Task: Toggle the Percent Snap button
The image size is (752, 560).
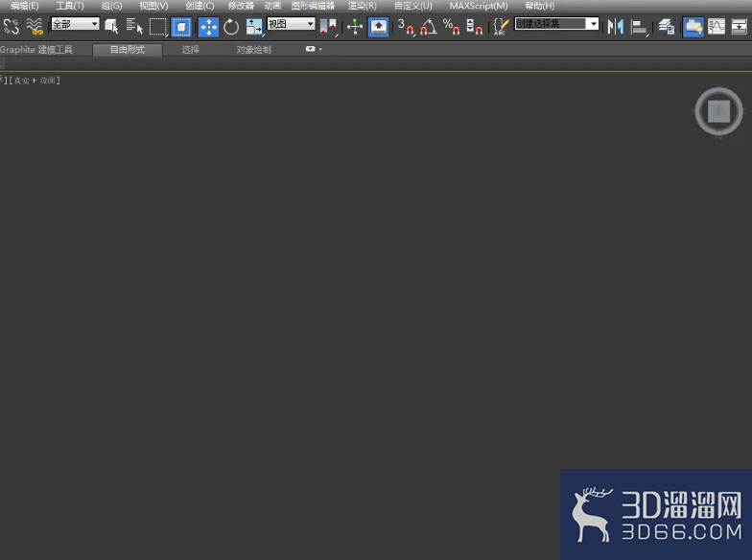Action: coord(451,27)
